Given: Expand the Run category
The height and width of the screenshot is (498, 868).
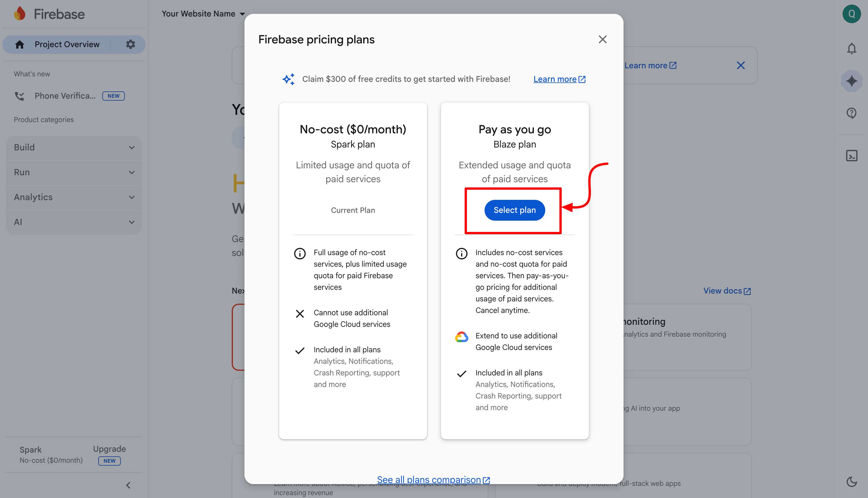Looking at the screenshot, I should [x=74, y=172].
